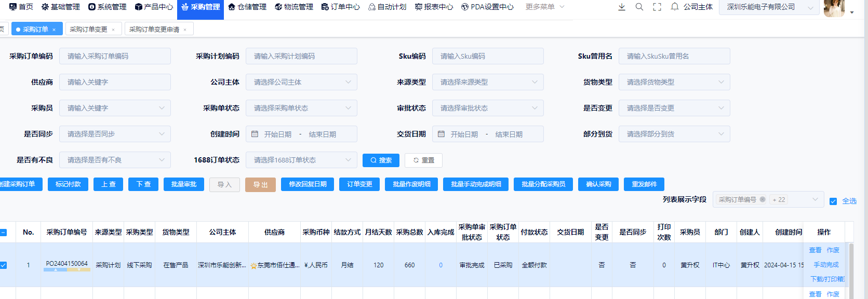The image size is (868, 299).
Task: Toggle table header select-all checkbox
Action: tap(3, 233)
